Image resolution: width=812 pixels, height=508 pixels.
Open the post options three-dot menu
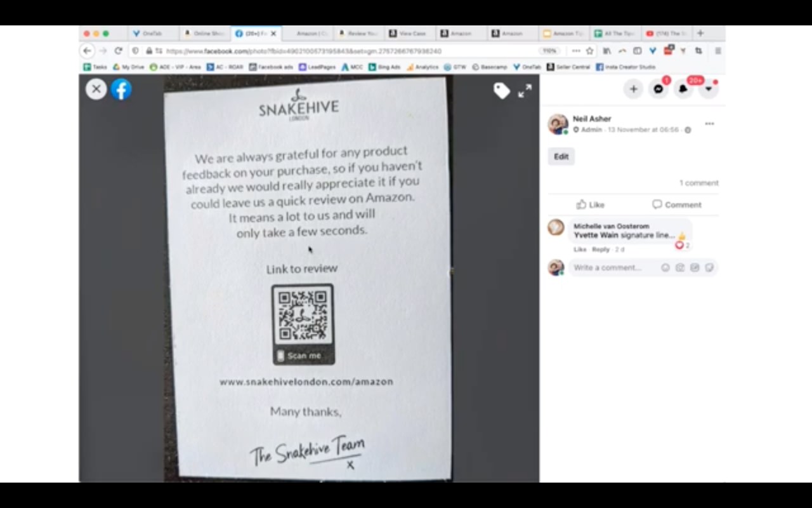(709, 124)
